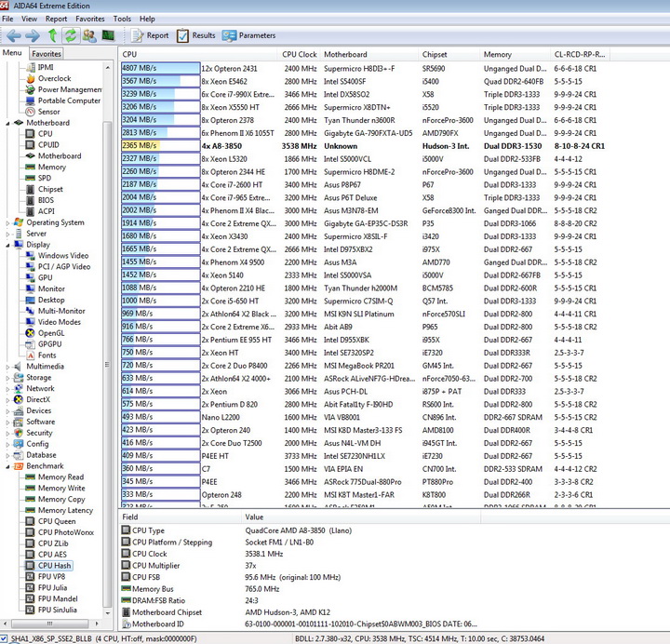Screen dimensions: 670x644
Task: Expand the Operating System node
Action: (7, 222)
